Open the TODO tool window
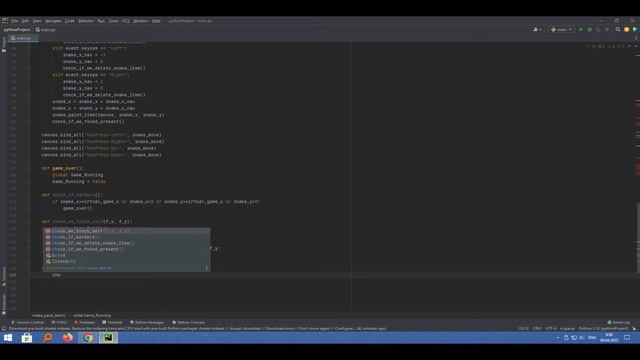Viewport: 640px width, 360px height. [59, 322]
